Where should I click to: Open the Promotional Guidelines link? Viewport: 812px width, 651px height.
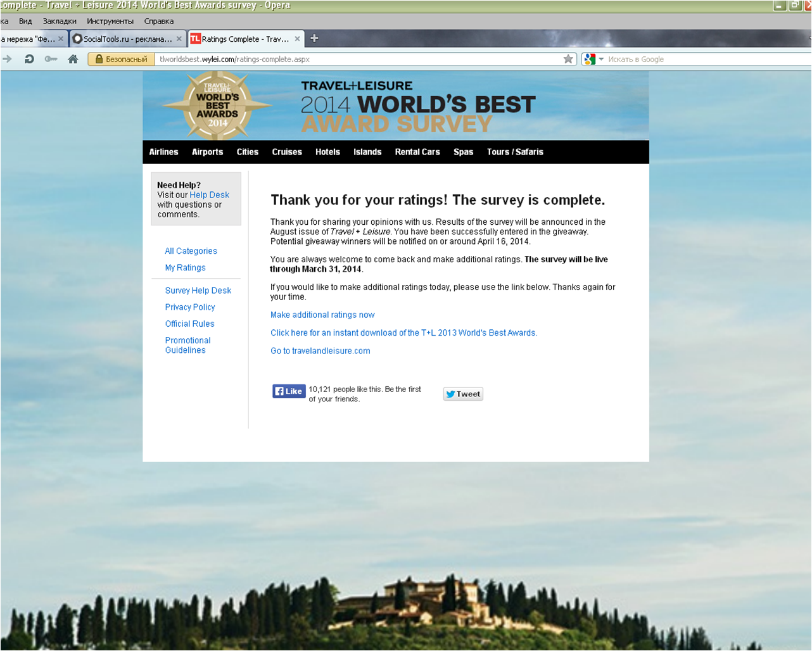point(187,345)
